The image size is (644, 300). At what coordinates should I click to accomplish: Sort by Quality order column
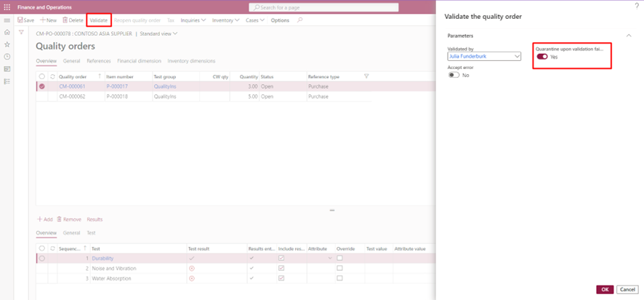tap(73, 77)
